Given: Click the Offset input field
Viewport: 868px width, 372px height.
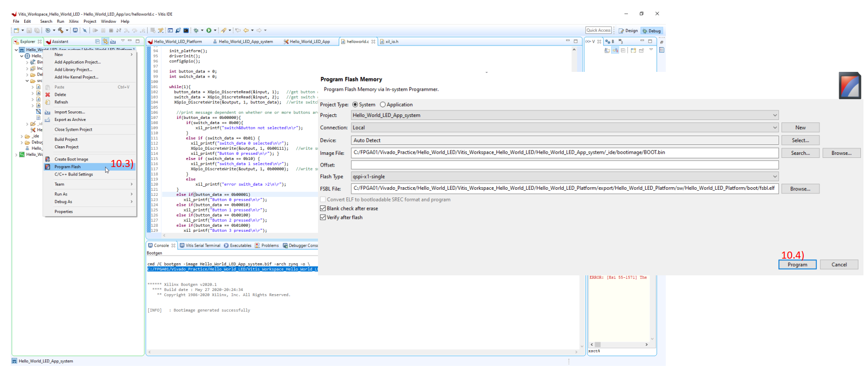Looking at the screenshot, I should pos(565,165).
